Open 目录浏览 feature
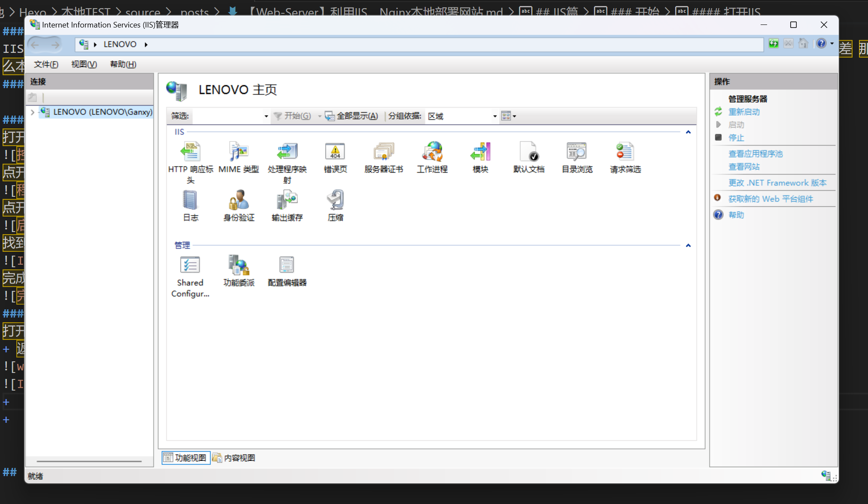The image size is (868, 504). [577, 157]
